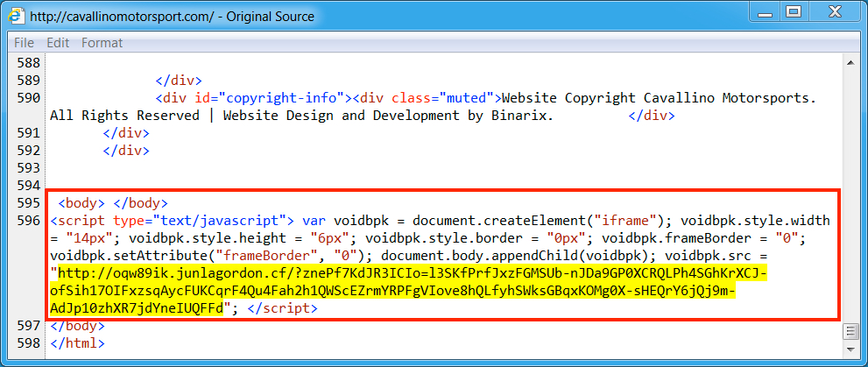Click the closing </script> tag
Viewport: 868px width, 367px height.
tap(282, 307)
